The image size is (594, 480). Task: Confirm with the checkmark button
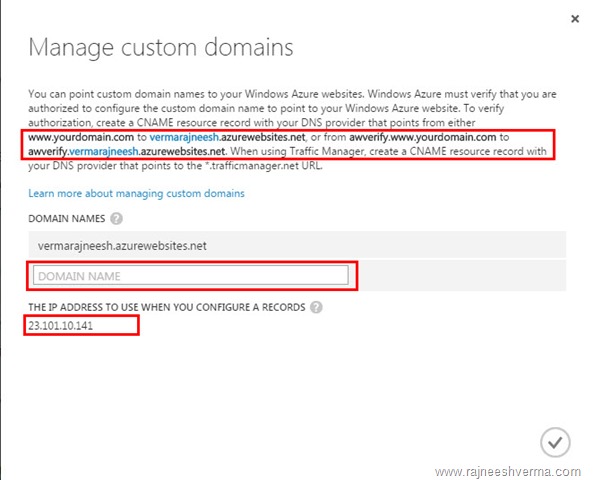555,442
